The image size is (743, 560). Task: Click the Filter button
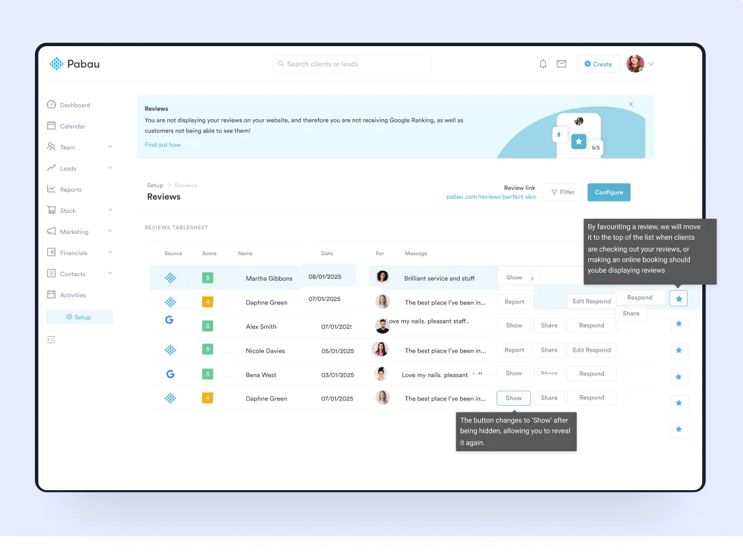tap(563, 192)
